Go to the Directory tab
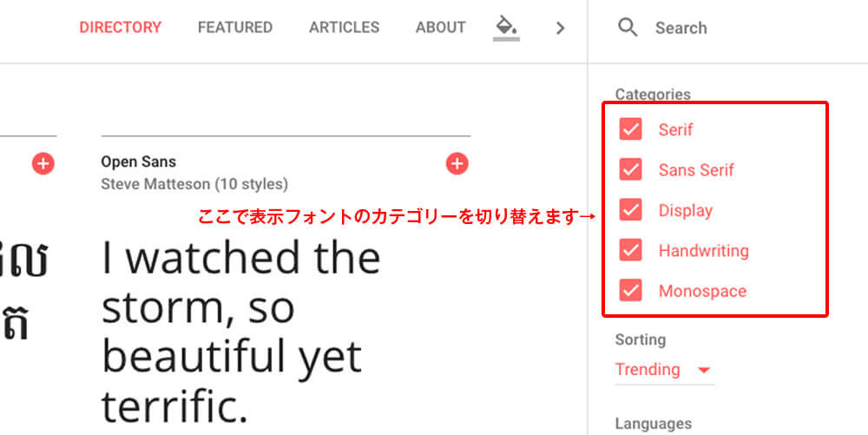Screen dimensions: 868x435 point(120,27)
